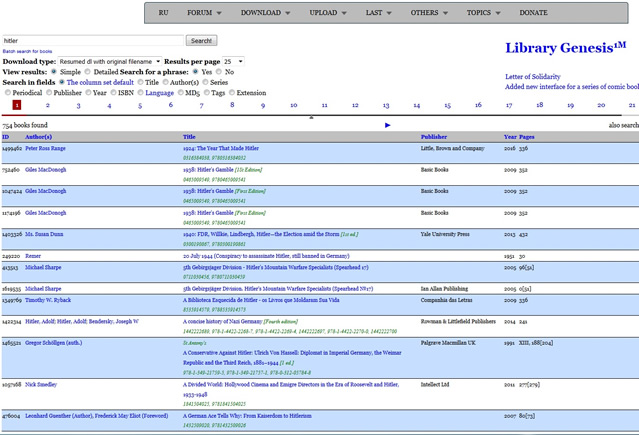Open the Results per page dropdown
This screenshot has width=639, height=435.
pos(233,62)
